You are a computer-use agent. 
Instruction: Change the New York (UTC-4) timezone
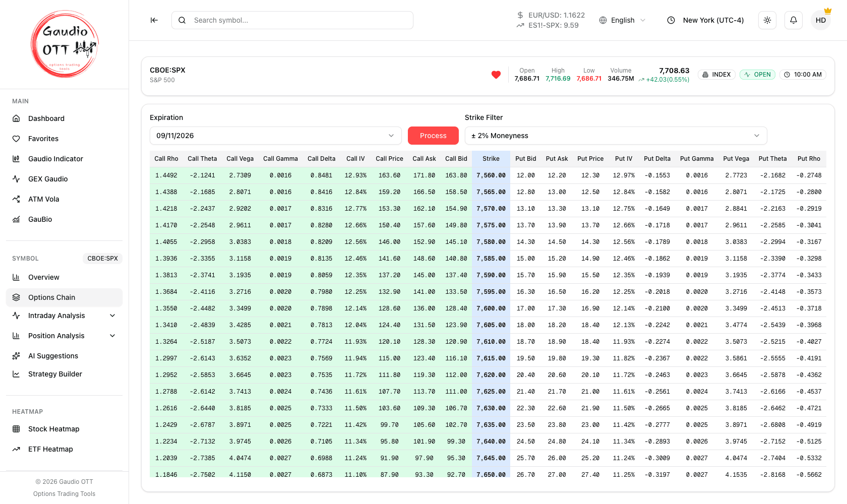coord(706,20)
